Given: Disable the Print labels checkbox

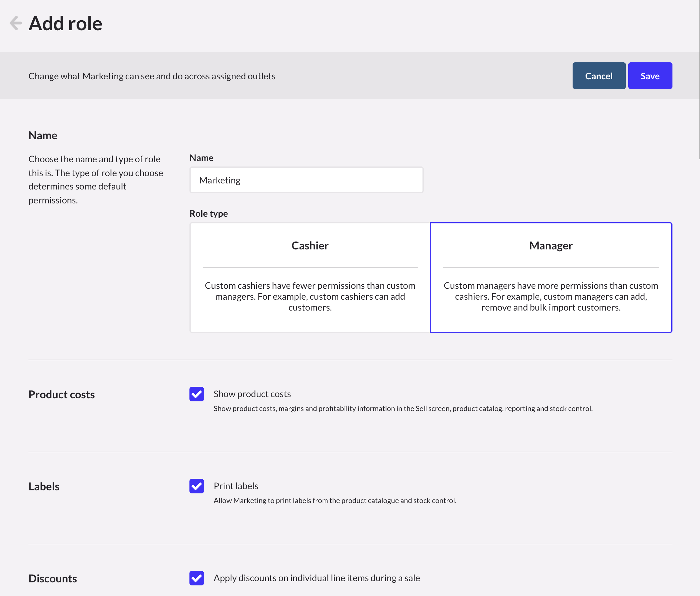Looking at the screenshot, I should [x=196, y=486].
